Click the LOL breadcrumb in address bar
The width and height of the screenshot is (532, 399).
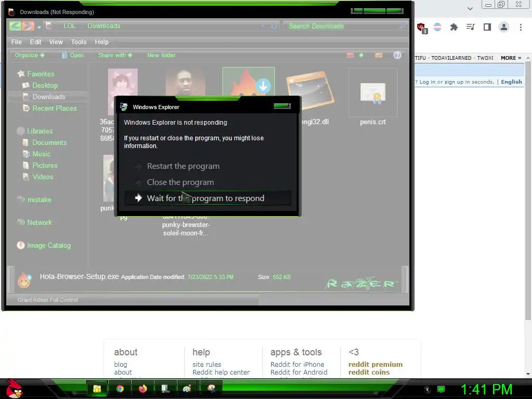pyautogui.click(x=70, y=26)
